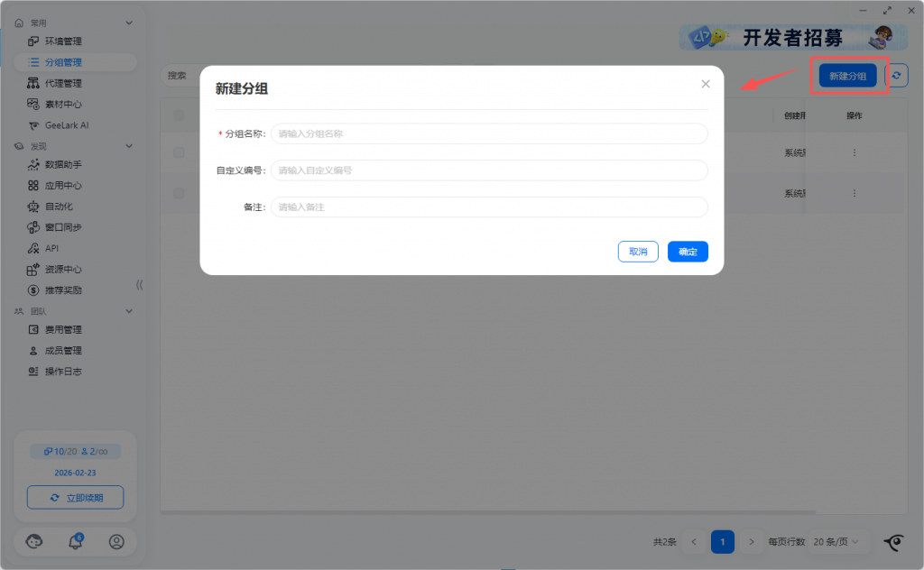924x570 pixels.
Task: Click the three-dot action icon in first row
Action: click(x=855, y=152)
